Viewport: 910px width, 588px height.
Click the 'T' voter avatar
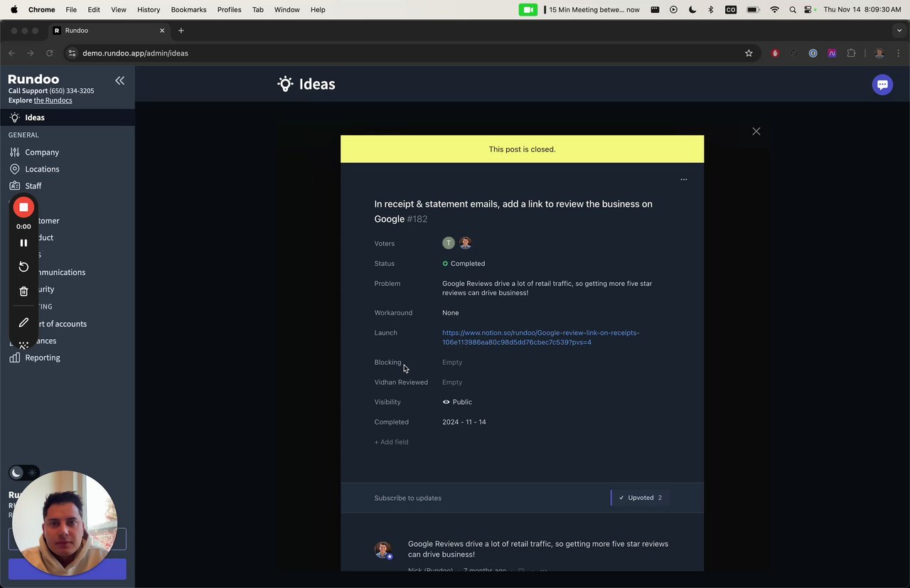point(449,243)
